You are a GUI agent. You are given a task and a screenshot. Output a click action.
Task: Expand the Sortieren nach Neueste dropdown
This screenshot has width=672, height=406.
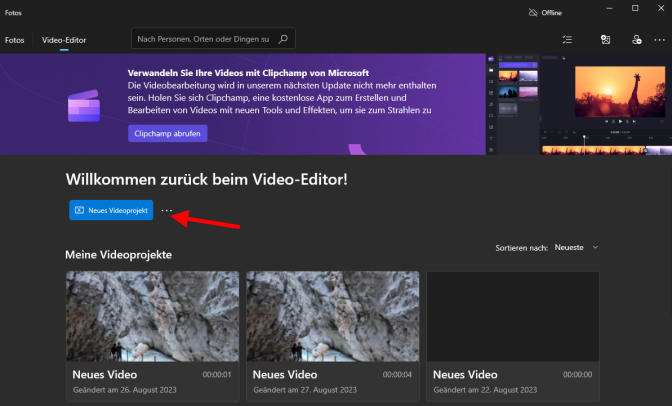tap(576, 247)
